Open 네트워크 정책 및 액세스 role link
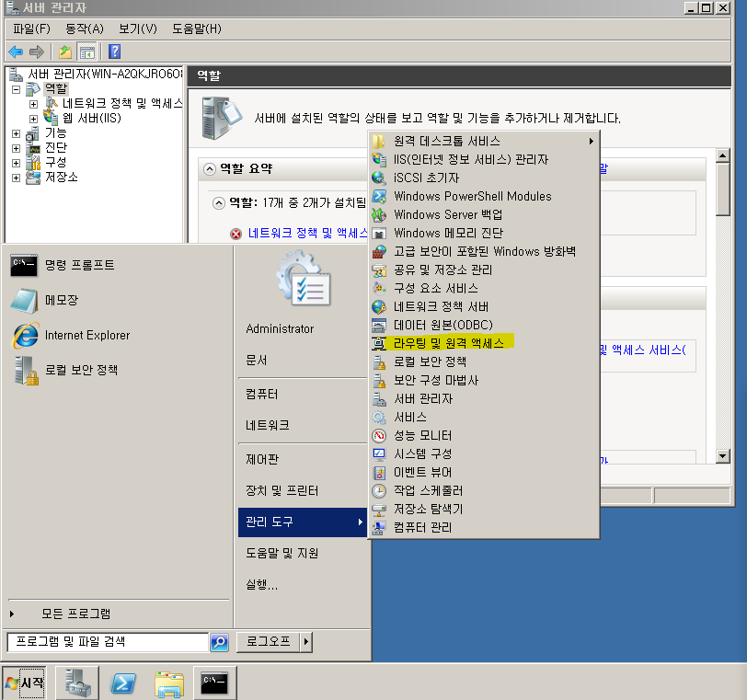 tap(308, 234)
